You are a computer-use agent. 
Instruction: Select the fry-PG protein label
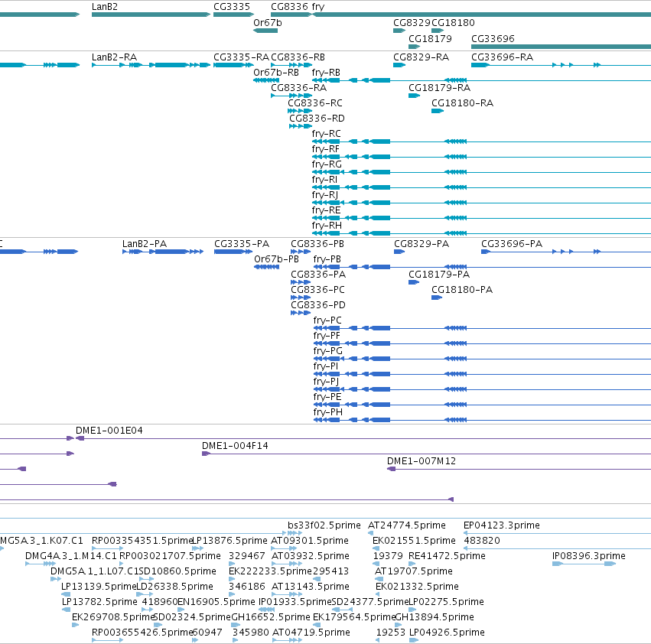pos(328,351)
